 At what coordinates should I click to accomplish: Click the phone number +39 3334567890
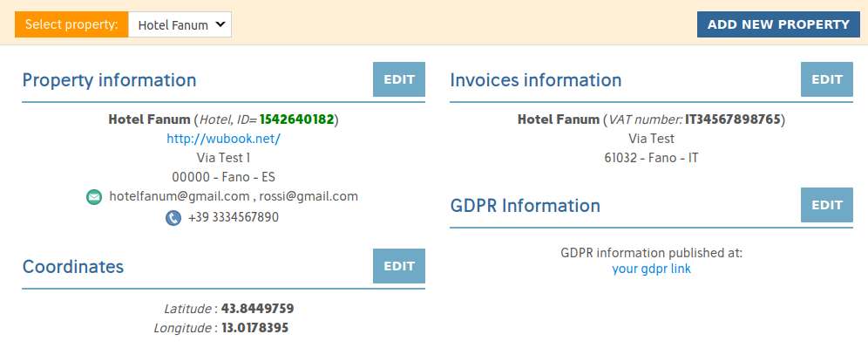coord(234,217)
